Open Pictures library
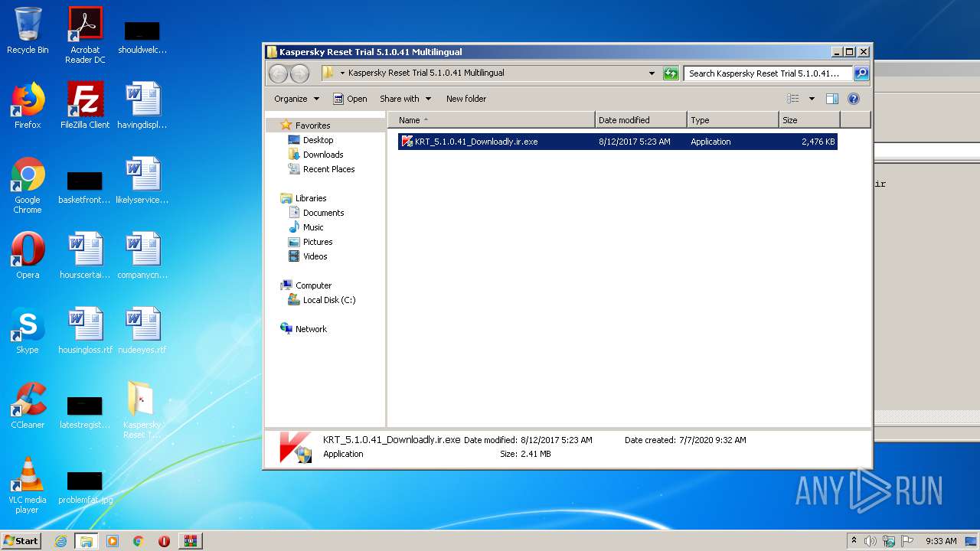 click(310, 242)
